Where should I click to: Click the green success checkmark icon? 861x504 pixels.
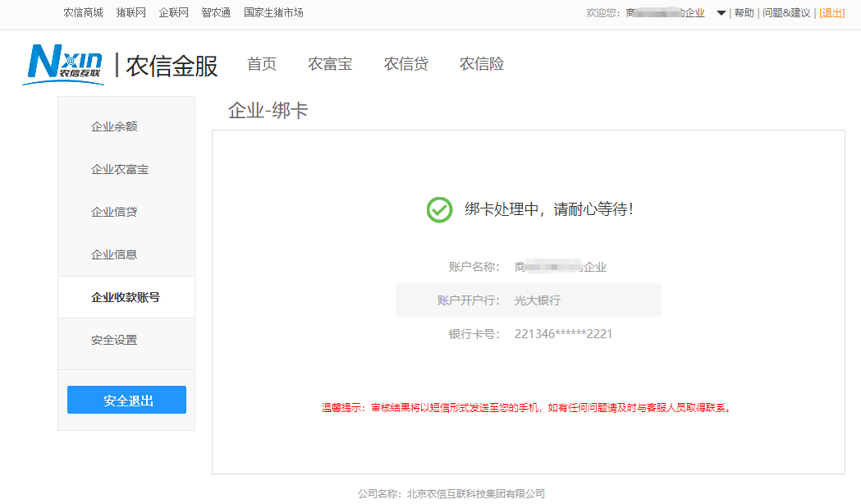point(439,209)
